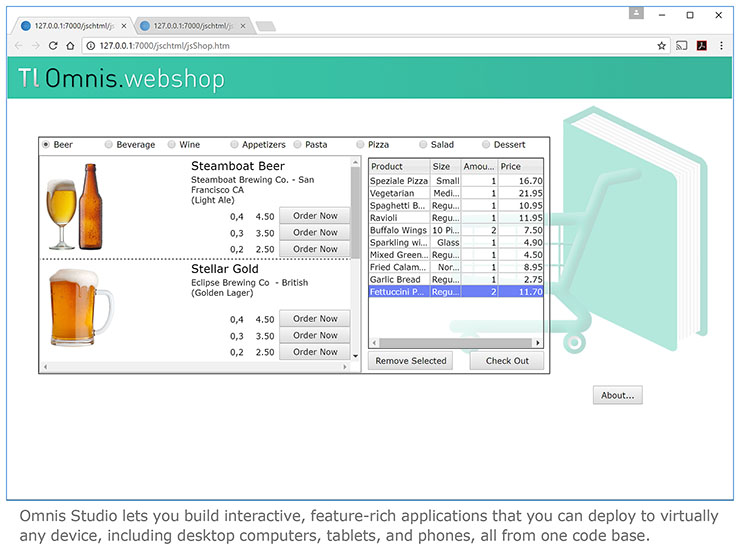This screenshot has height=553, width=740.
Task: Click the browser reload icon
Action: click(53, 46)
